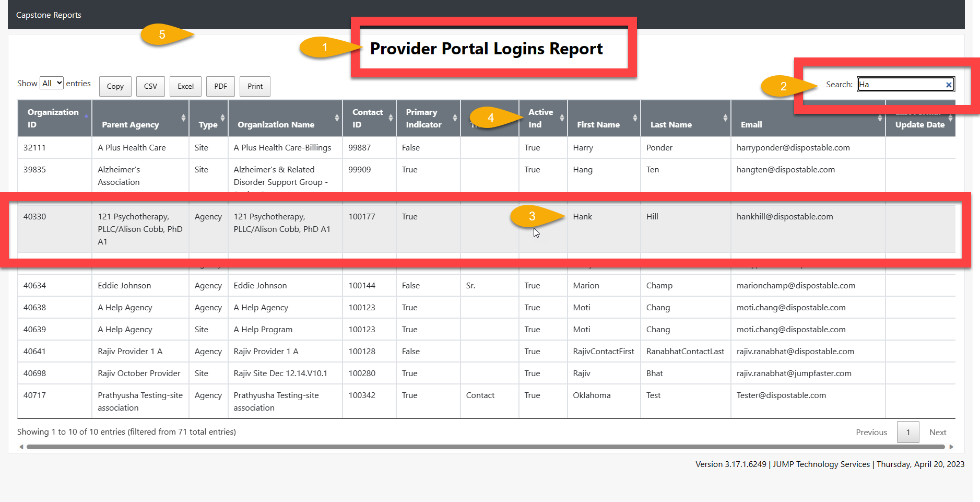
Task: Sort table by Parent Agency sort icon
Action: pyautogui.click(x=183, y=118)
